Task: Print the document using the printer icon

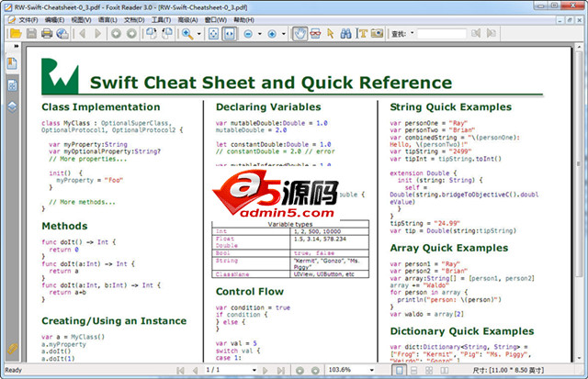Action: pos(47,34)
